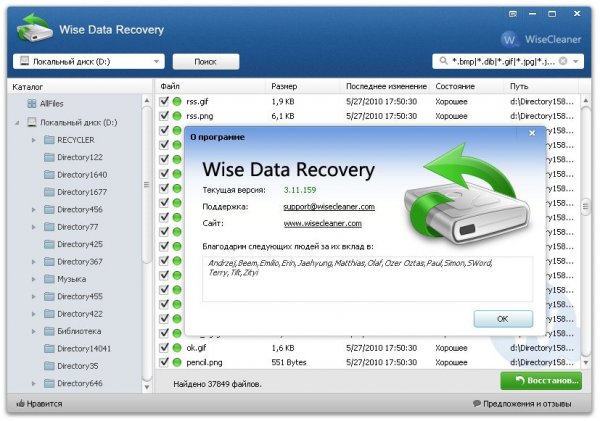Screen dimensions: 600x421
Task: Click the thumbs-up icon next to Нравится
Action: point(20,403)
